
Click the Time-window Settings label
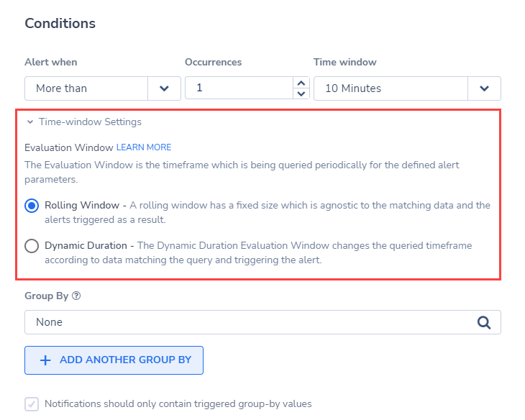click(90, 122)
